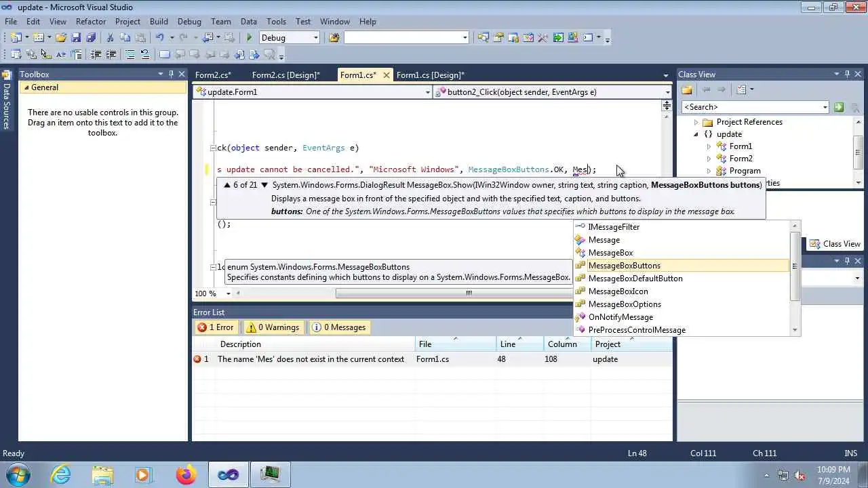Open the 100 % zoom dropdown
Screen dimensions: 868x488
tap(228, 293)
